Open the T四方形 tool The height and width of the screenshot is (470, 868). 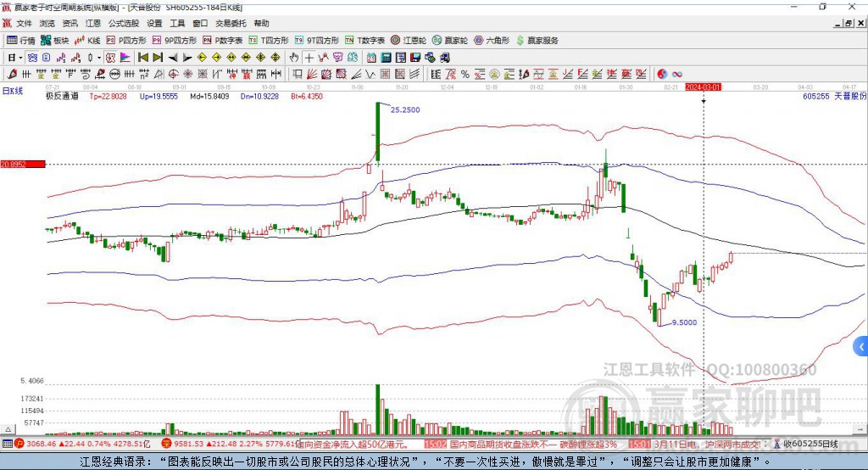[x=269, y=41]
